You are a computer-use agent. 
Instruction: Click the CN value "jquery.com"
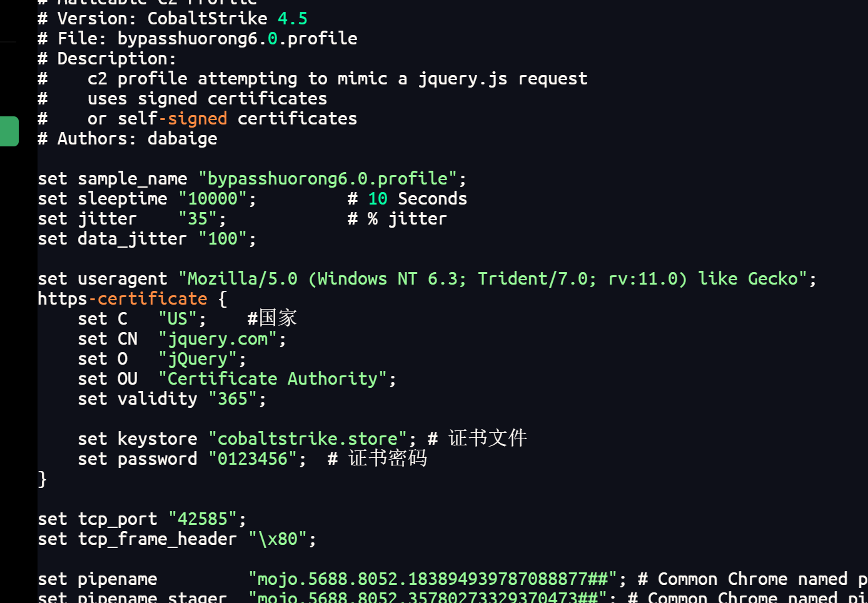pos(218,339)
